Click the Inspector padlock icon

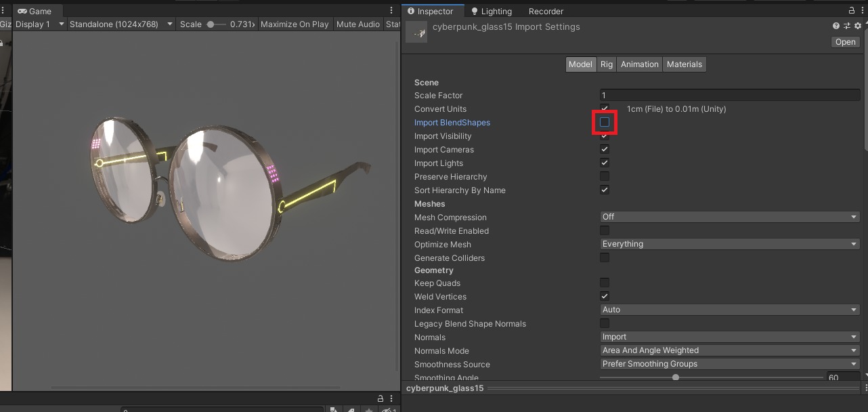tap(852, 9)
